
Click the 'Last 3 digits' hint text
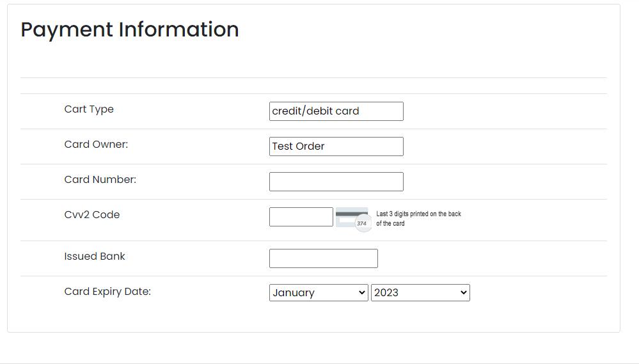418,218
